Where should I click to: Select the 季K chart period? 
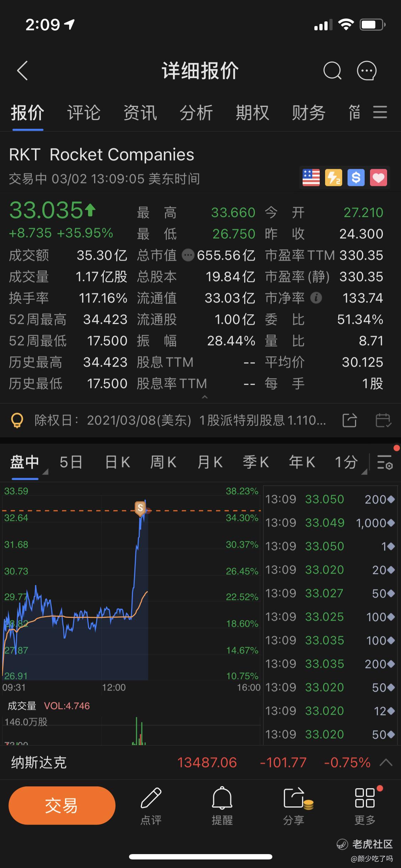[x=256, y=462]
